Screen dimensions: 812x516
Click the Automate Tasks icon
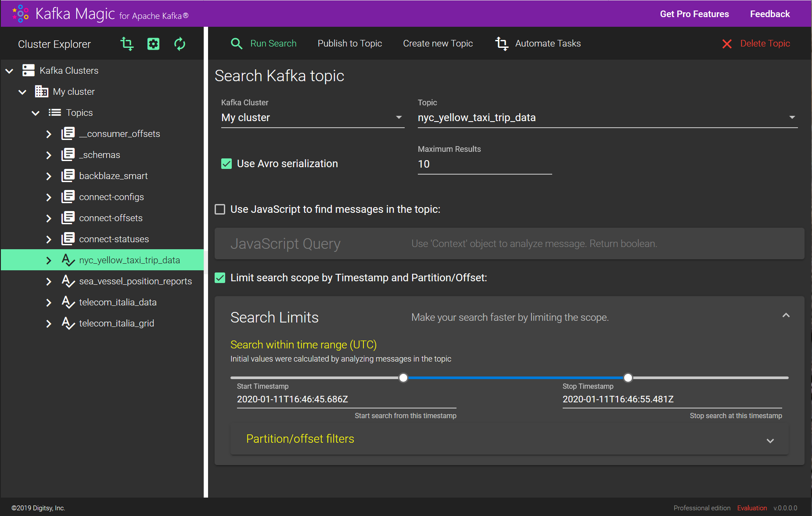tap(502, 43)
